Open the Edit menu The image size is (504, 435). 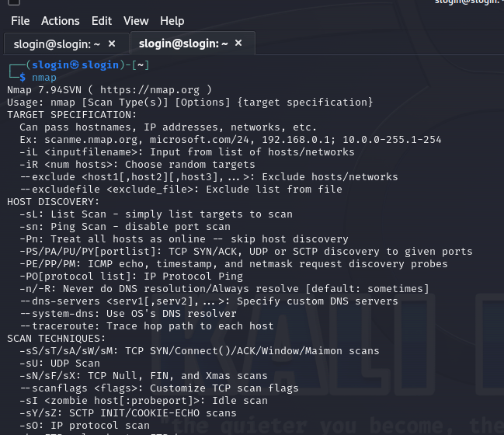coord(102,21)
